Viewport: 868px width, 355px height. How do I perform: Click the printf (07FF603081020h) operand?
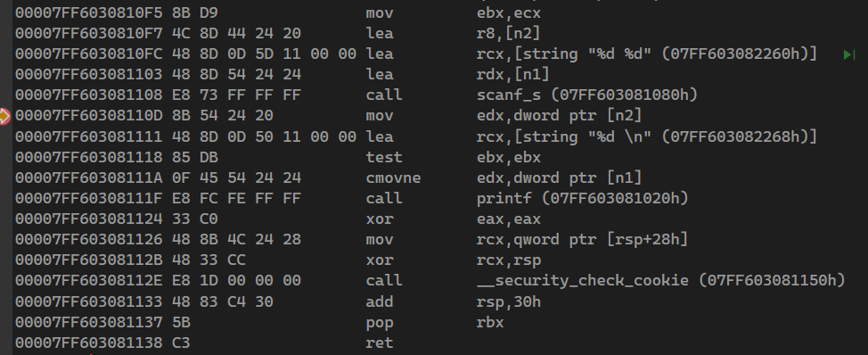pyautogui.click(x=582, y=199)
